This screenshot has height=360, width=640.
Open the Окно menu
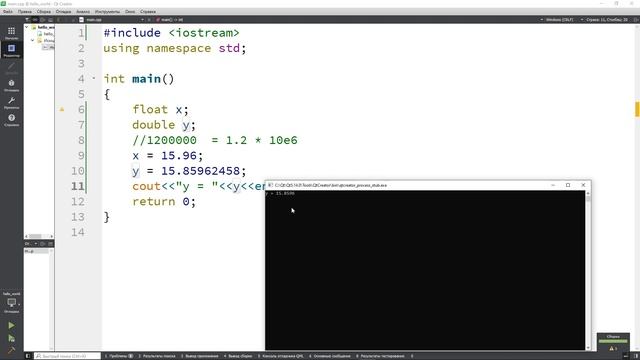(x=130, y=12)
